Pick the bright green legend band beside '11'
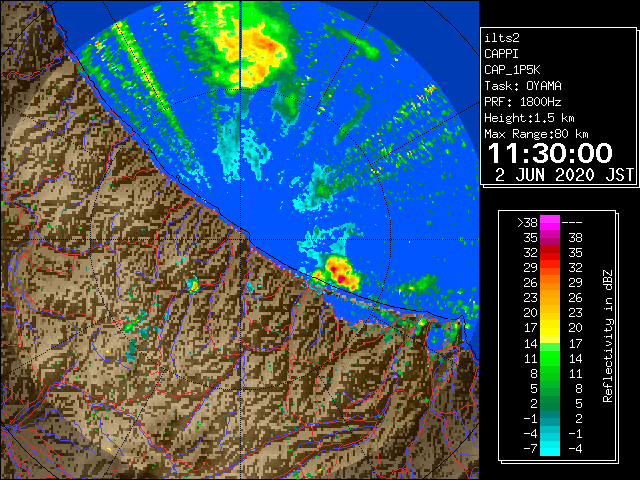The height and width of the screenshot is (480, 640). (550, 358)
